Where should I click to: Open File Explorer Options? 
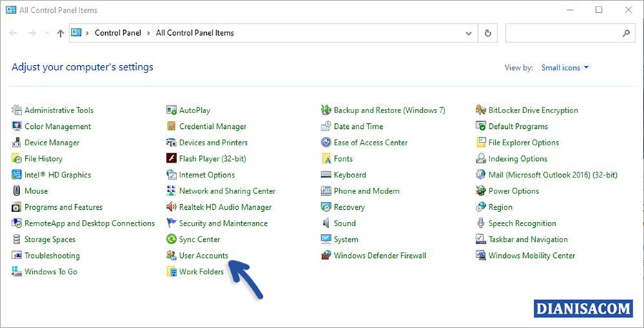[524, 143]
